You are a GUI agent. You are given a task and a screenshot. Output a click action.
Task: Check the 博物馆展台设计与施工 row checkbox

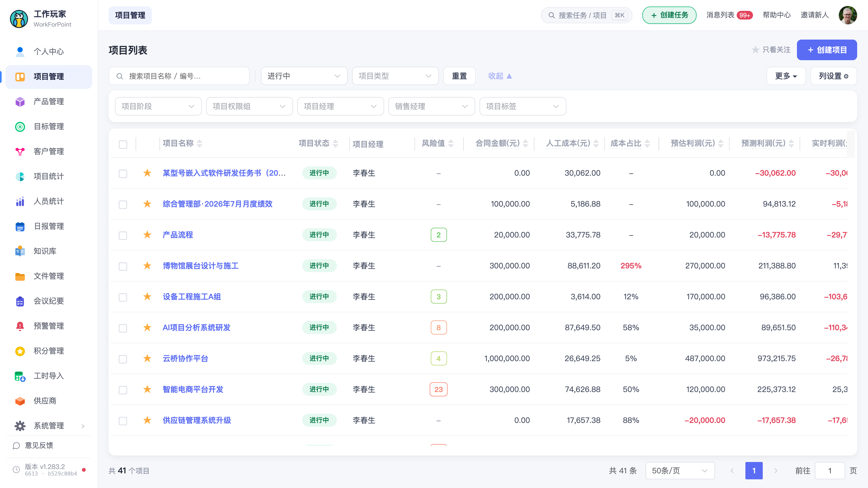[x=123, y=266]
